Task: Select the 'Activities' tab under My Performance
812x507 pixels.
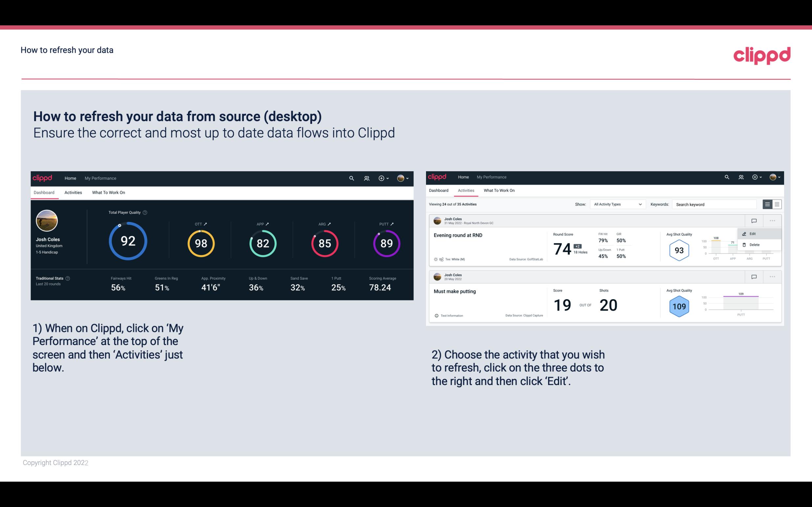Action: 73,192
